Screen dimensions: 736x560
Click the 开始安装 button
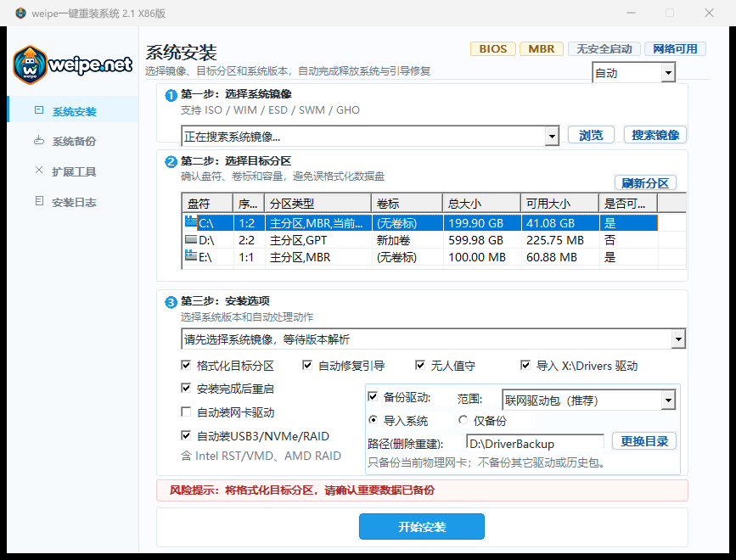point(422,527)
